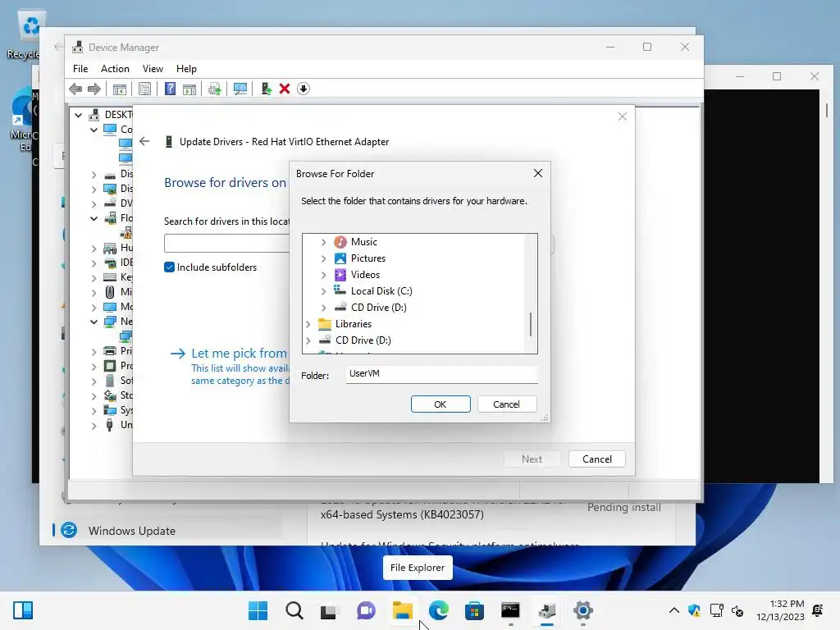Click the folder tree scrollbar thumb
Screen dimensions: 840x630
(x=531, y=324)
